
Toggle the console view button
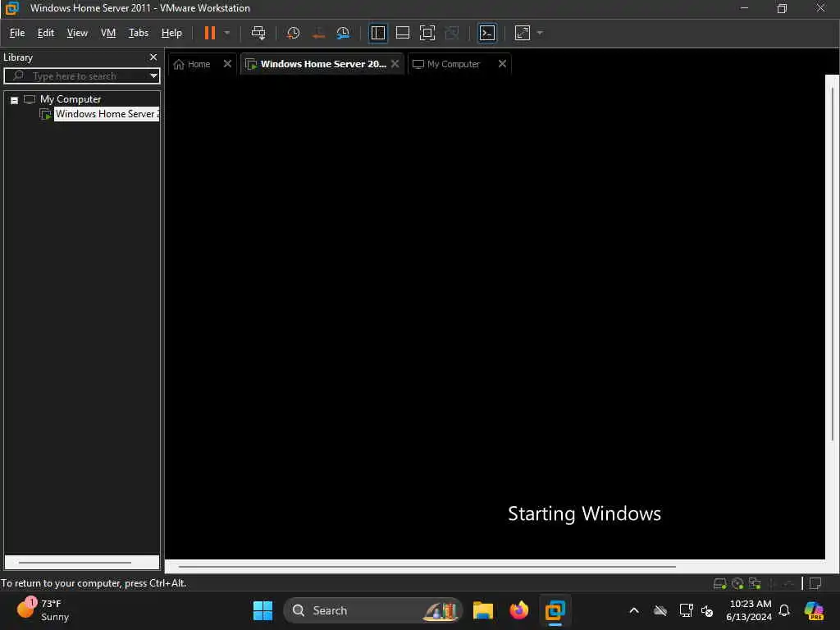click(487, 33)
